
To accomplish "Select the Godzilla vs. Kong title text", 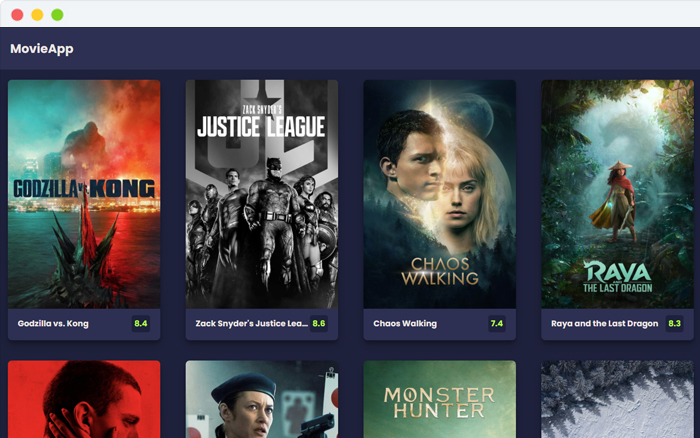I will (53, 324).
